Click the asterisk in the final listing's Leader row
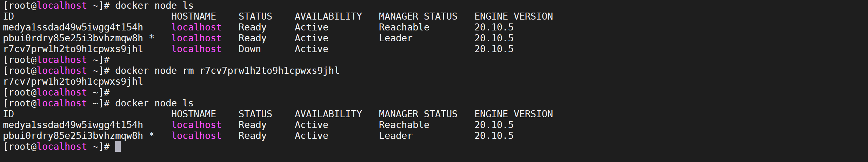 [152, 136]
